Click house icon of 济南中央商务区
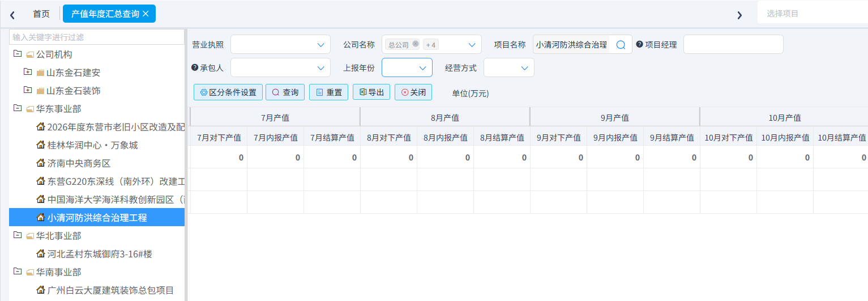 [41, 163]
